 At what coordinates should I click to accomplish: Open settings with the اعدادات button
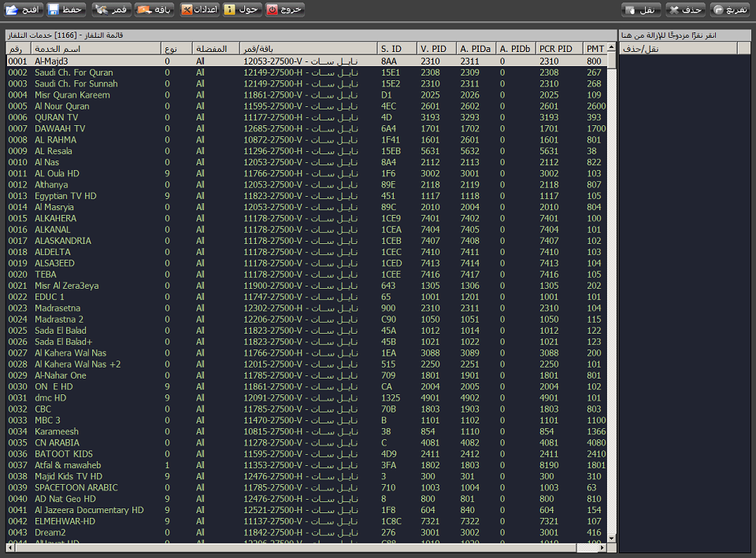point(199,9)
